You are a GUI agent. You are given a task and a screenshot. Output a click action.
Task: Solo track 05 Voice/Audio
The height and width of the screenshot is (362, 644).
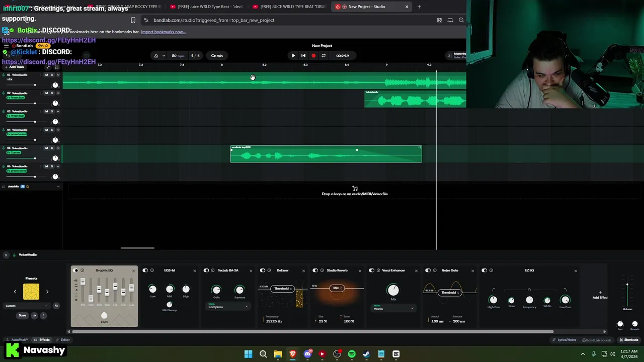[x=52, y=148]
